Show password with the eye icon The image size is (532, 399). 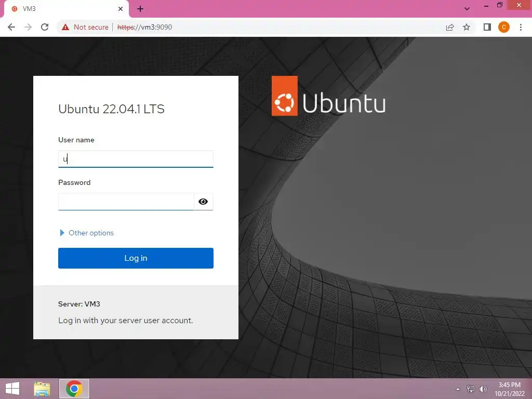point(203,202)
